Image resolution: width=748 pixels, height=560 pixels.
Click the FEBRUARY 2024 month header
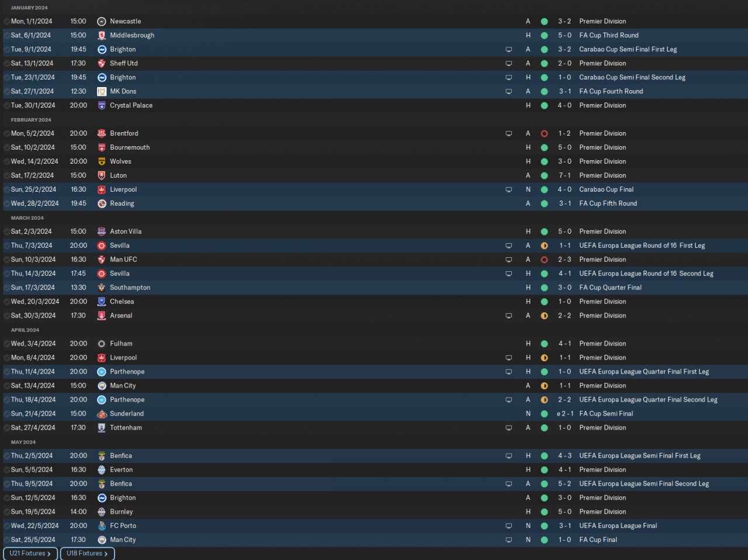[x=31, y=120]
